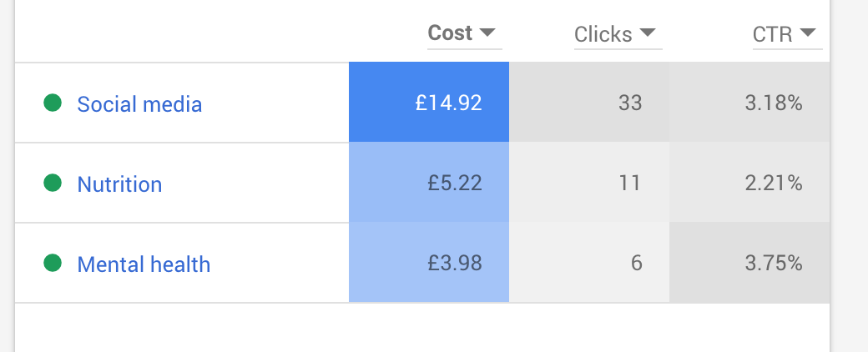Click the dark blue £14.92 cost cell
Screen dimensions: 868x352
pyautogui.click(x=429, y=103)
